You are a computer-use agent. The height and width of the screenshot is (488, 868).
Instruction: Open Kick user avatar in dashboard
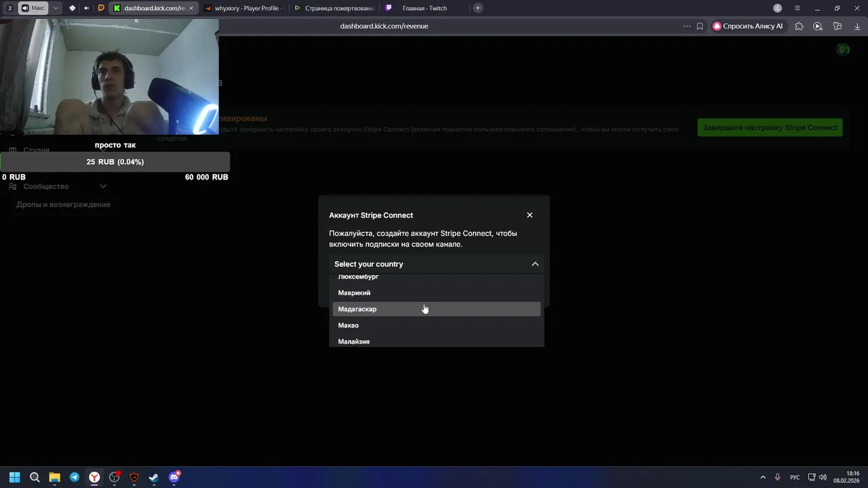[843, 49]
